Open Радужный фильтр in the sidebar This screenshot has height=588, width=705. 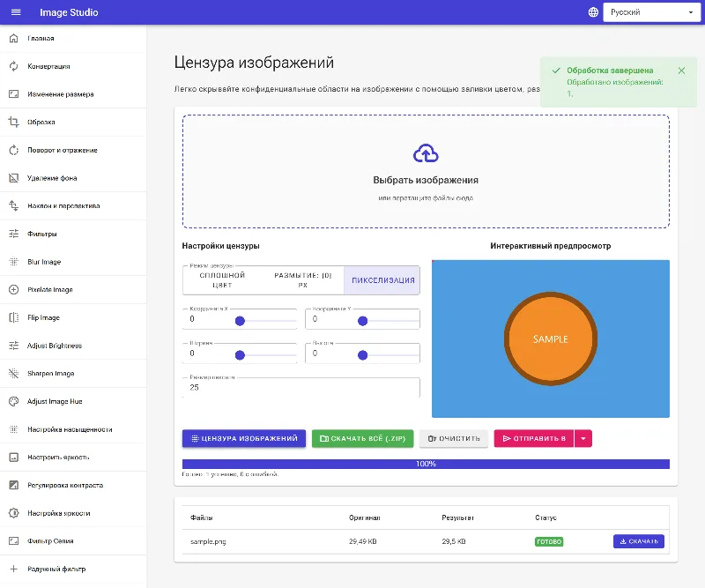(73, 569)
